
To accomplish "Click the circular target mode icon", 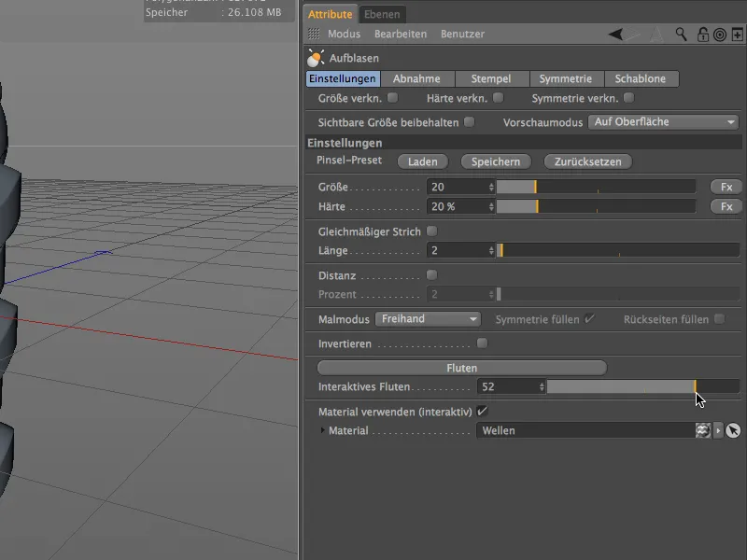I will [x=720, y=35].
